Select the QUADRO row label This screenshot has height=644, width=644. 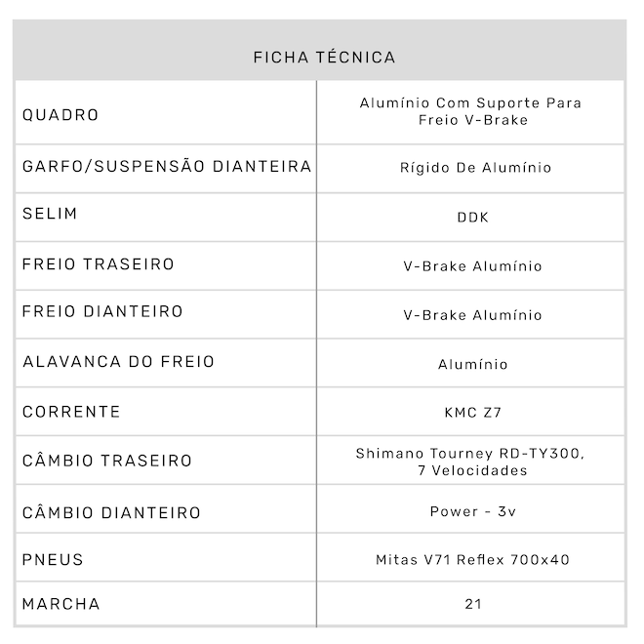(x=60, y=115)
